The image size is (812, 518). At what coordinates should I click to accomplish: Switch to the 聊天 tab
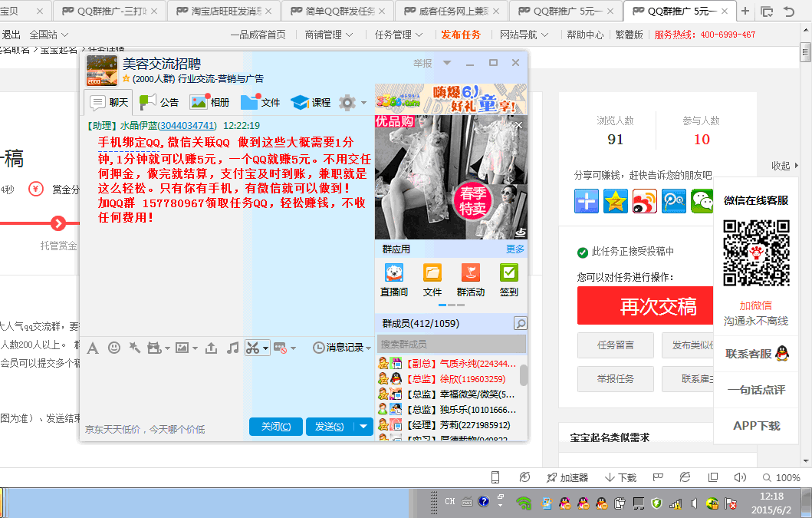[109, 102]
